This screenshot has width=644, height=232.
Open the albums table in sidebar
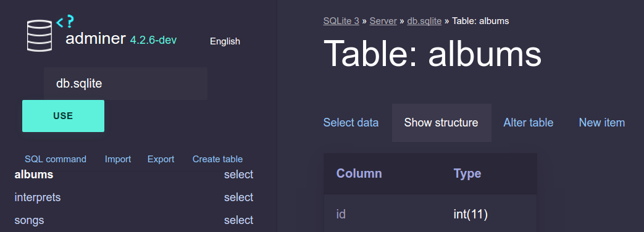pos(34,175)
